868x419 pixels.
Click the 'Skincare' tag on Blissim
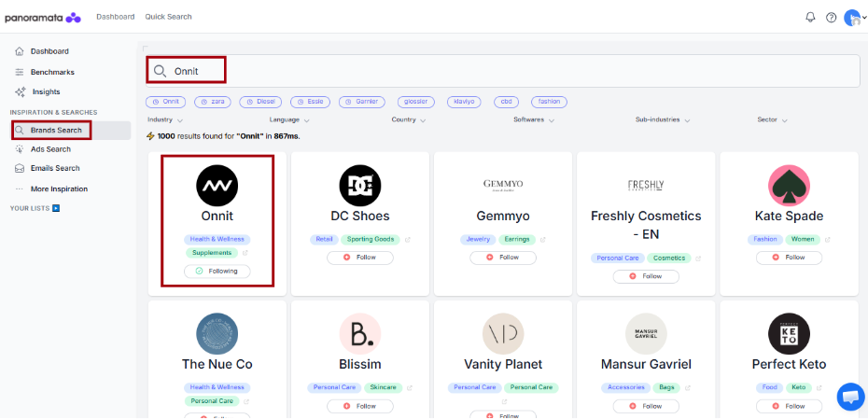(384, 388)
